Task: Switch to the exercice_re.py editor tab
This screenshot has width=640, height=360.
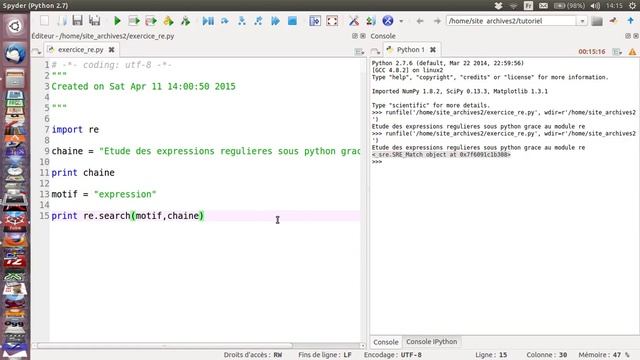Action: point(81,50)
